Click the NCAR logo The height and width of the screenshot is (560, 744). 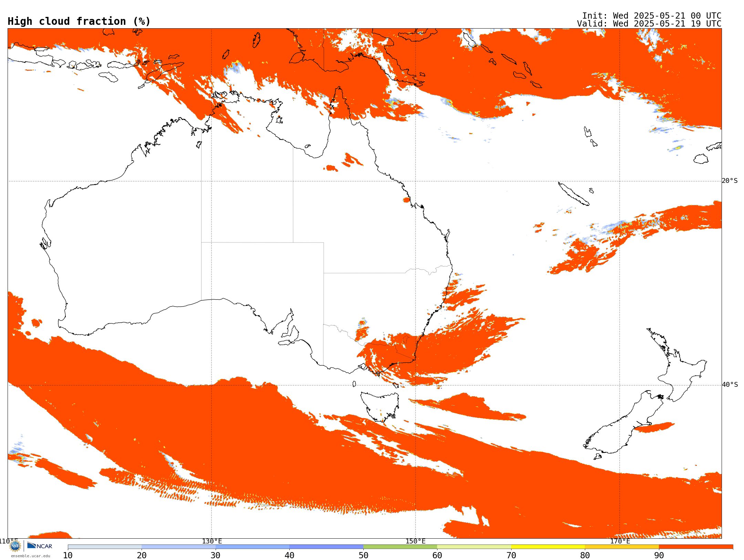point(40,546)
